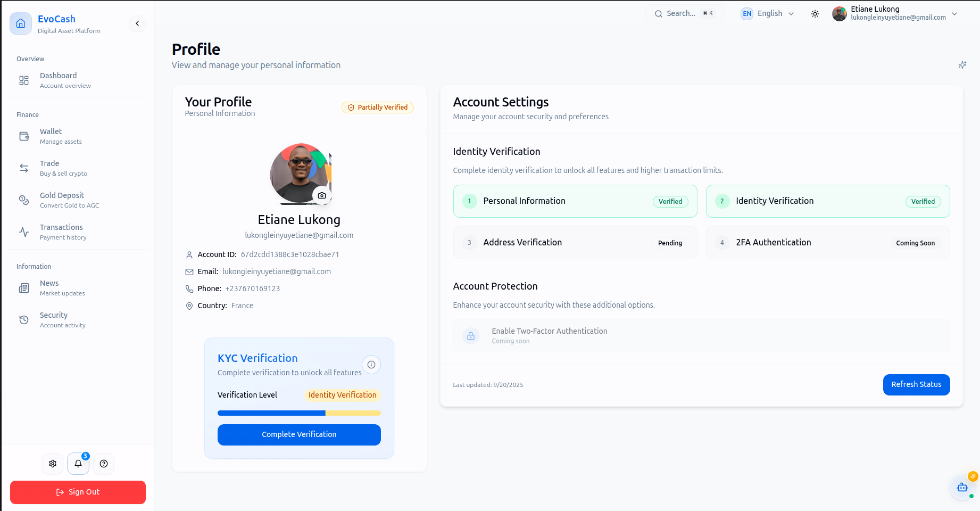
Task: Click the Complete Verification button
Action: 299,435
